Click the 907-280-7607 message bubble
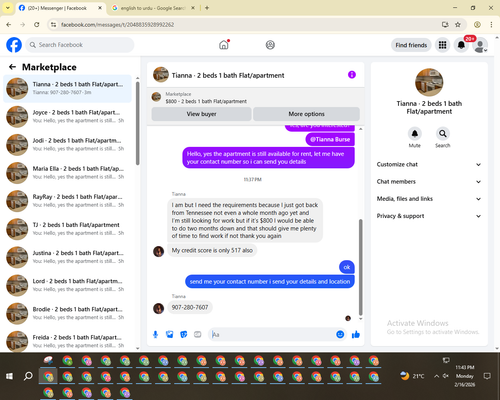This screenshot has height=400, width=500. 190,307
